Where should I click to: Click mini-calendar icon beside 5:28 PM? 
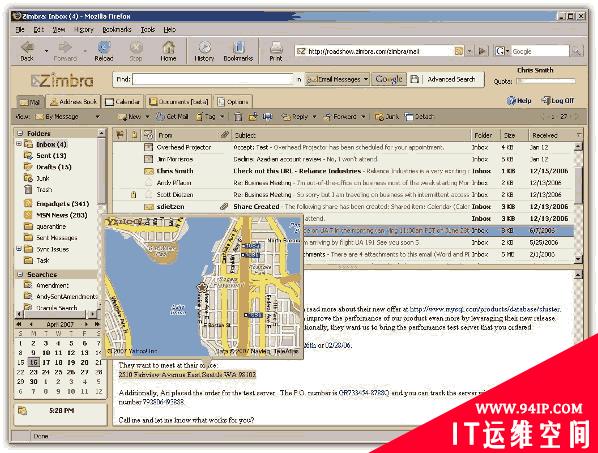point(23,411)
